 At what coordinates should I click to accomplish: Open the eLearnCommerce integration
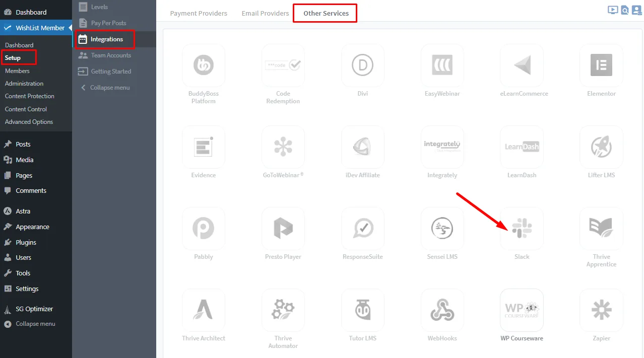click(x=522, y=65)
